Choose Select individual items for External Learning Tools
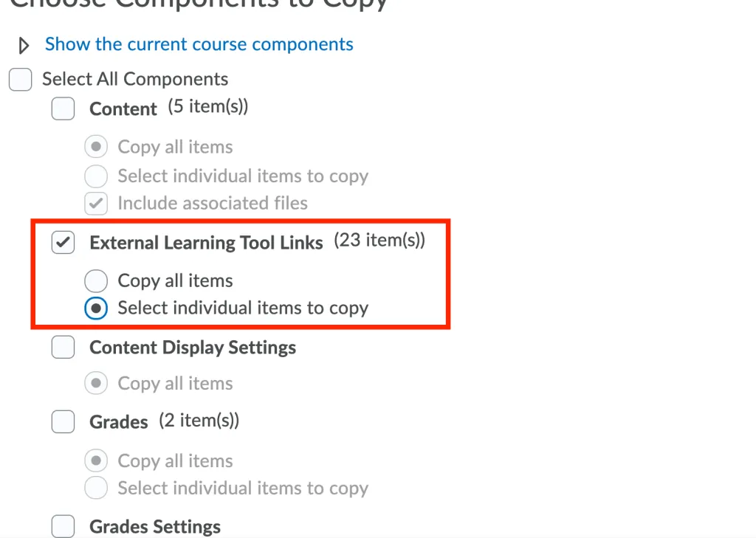 point(96,308)
